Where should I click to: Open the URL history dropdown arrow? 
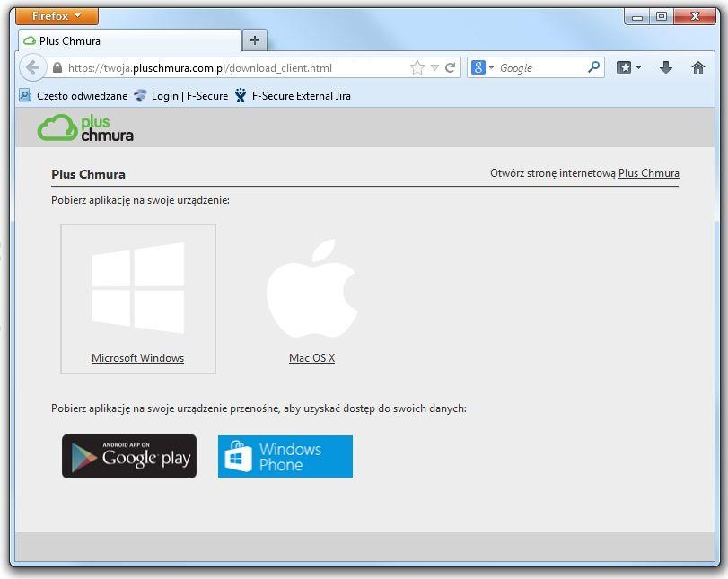pos(434,68)
